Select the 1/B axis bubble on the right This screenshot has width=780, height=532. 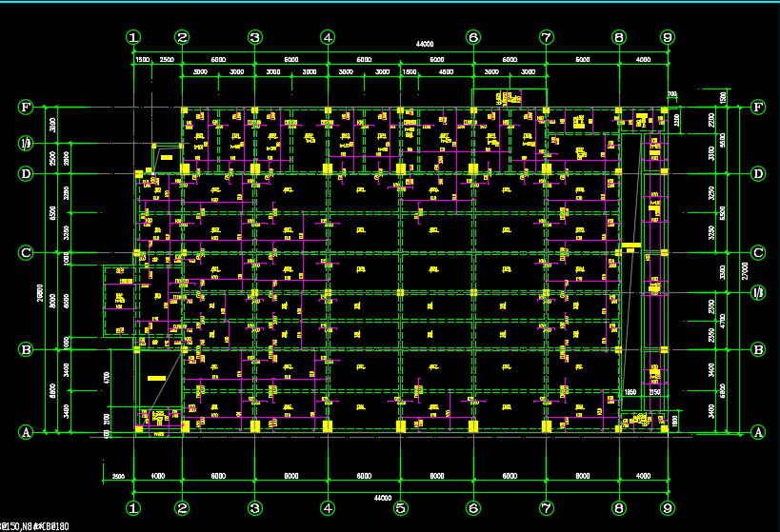[759, 292]
